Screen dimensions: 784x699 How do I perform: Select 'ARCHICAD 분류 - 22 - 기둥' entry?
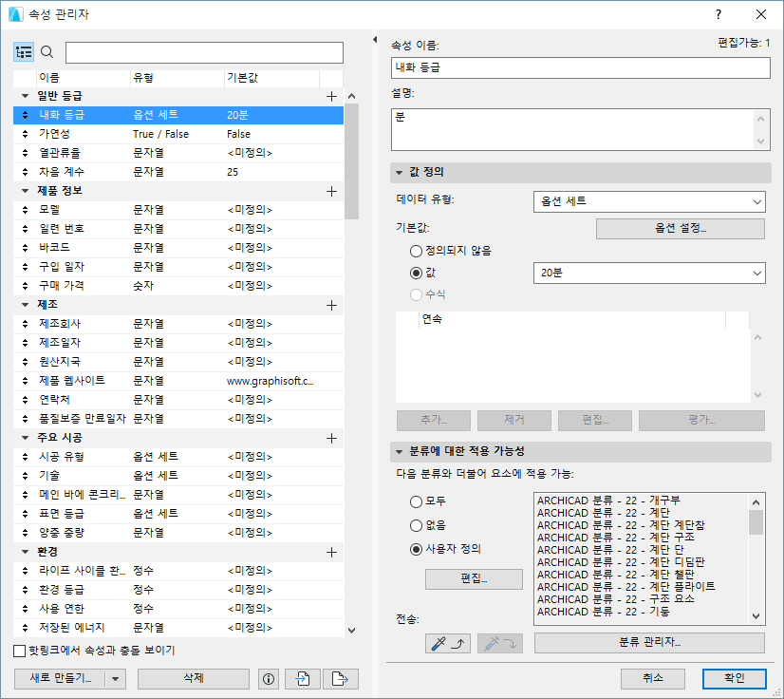point(603,612)
